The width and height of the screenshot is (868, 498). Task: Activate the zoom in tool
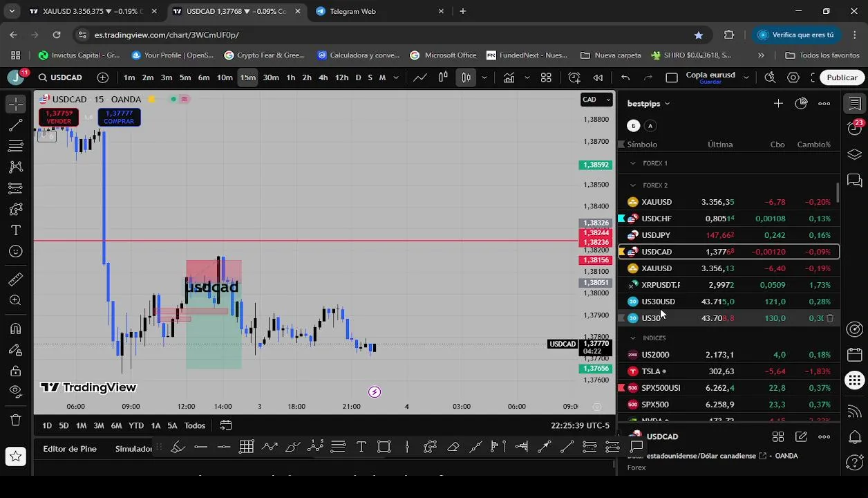click(16, 300)
